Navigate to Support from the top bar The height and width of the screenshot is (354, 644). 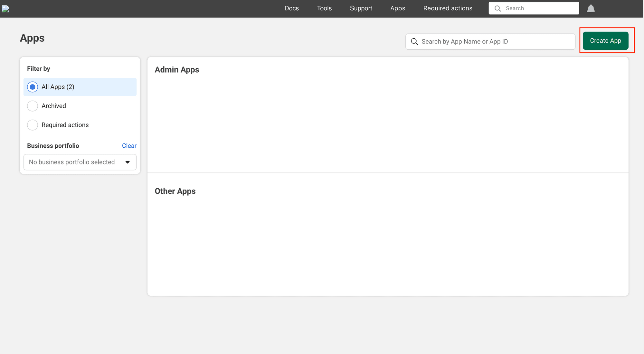[x=361, y=8]
